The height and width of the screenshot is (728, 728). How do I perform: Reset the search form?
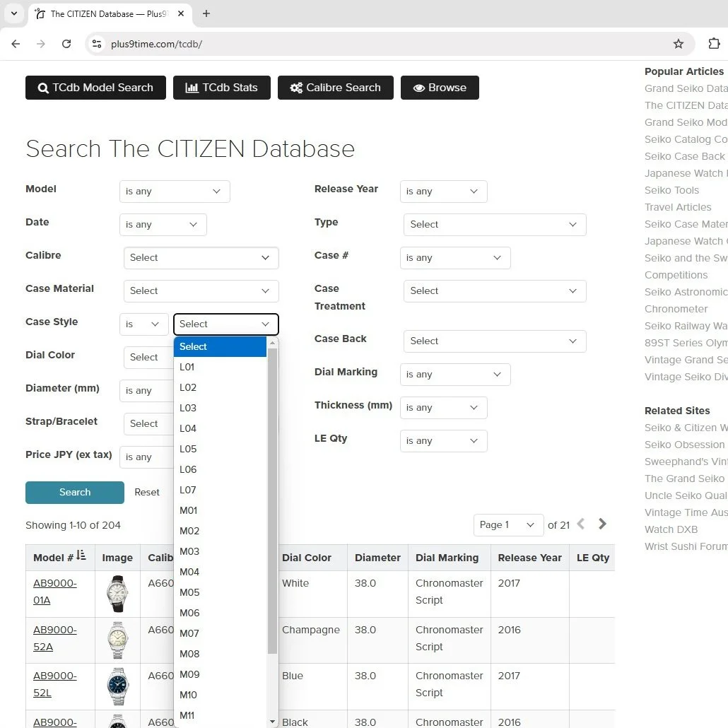tap(147, 492)
